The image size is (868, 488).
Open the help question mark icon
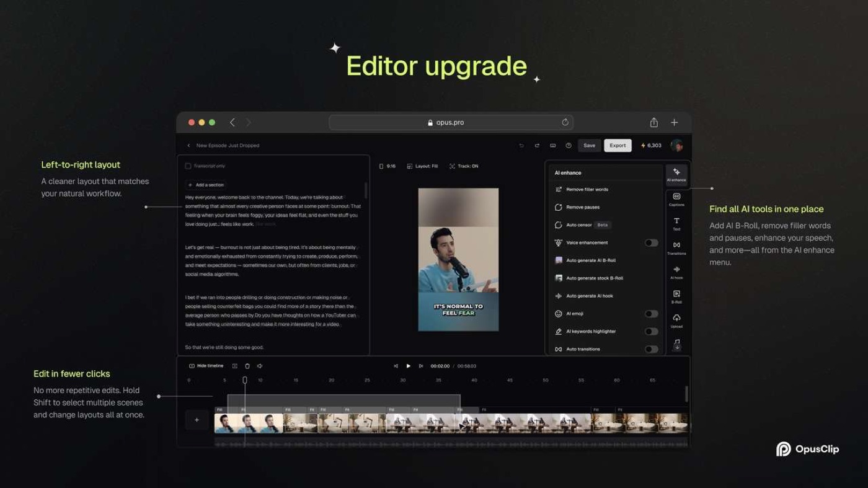click(x=569, y=146)
